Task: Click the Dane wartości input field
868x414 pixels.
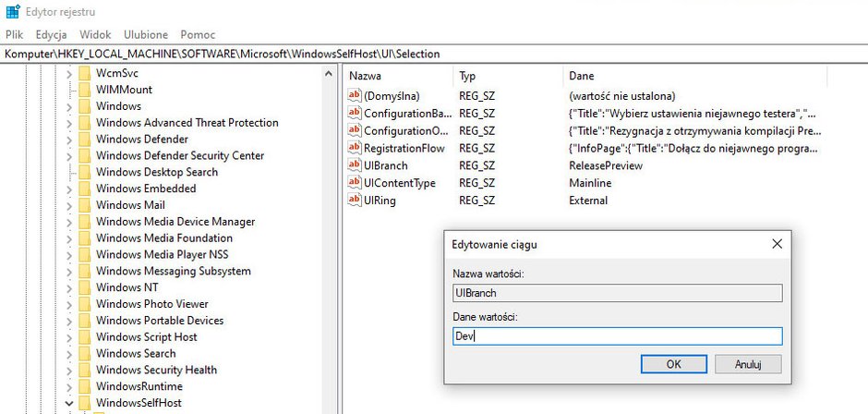Action: pos(617,335)
